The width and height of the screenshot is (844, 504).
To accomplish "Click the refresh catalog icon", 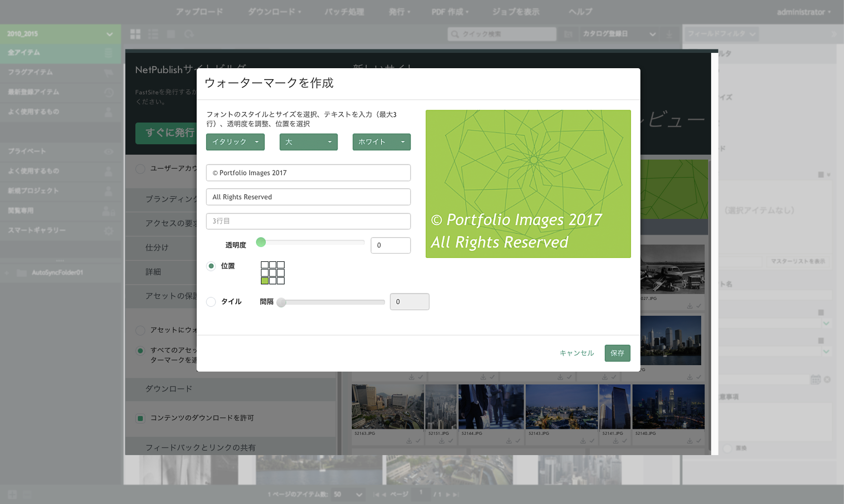I will [x=189, y=34].
